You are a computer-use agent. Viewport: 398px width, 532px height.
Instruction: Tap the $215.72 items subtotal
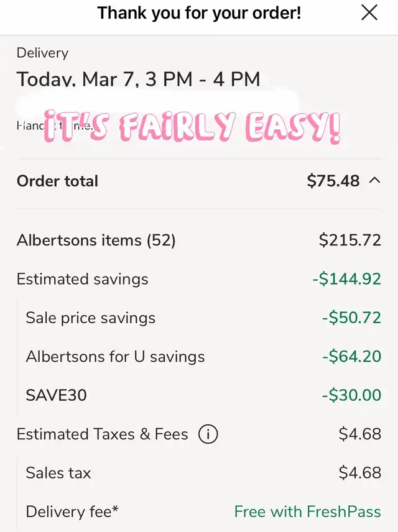point(349,240)
